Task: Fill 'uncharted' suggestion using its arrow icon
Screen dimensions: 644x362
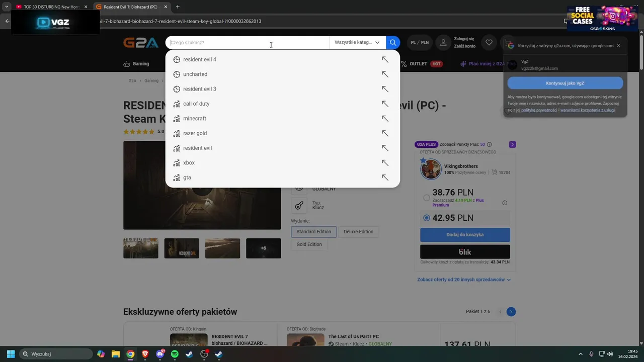Action: click(x=385, y=74)
